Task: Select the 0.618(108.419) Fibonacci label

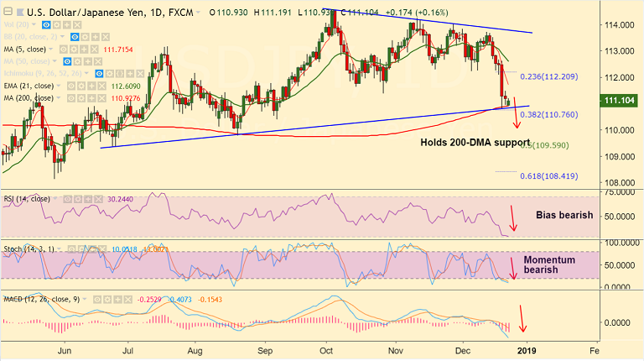Action: pyautogui.click(x=549, y=176)
